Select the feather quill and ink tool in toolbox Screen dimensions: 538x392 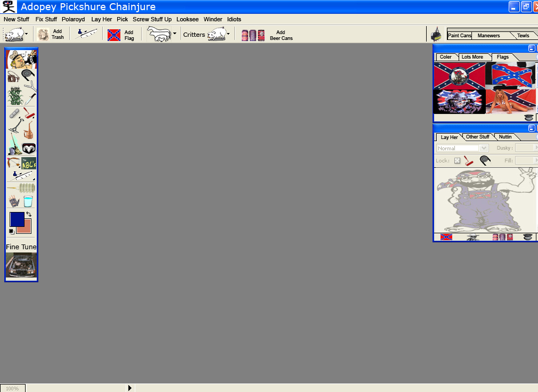(x=21, y=176)
